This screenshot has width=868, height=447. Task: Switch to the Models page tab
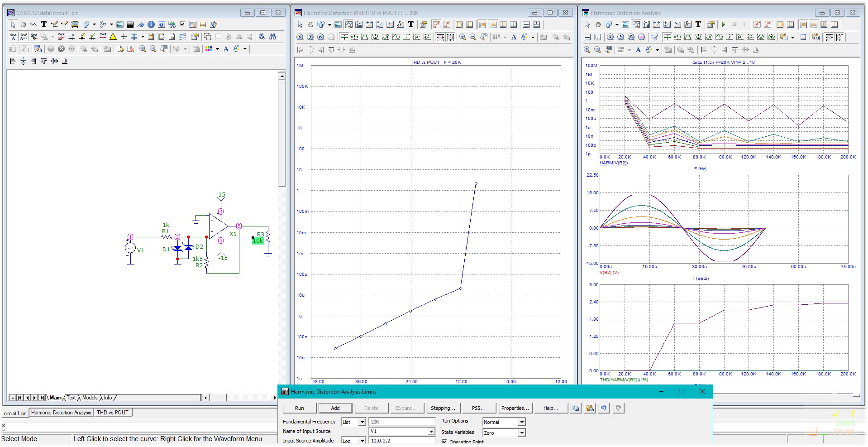point(90,398)
